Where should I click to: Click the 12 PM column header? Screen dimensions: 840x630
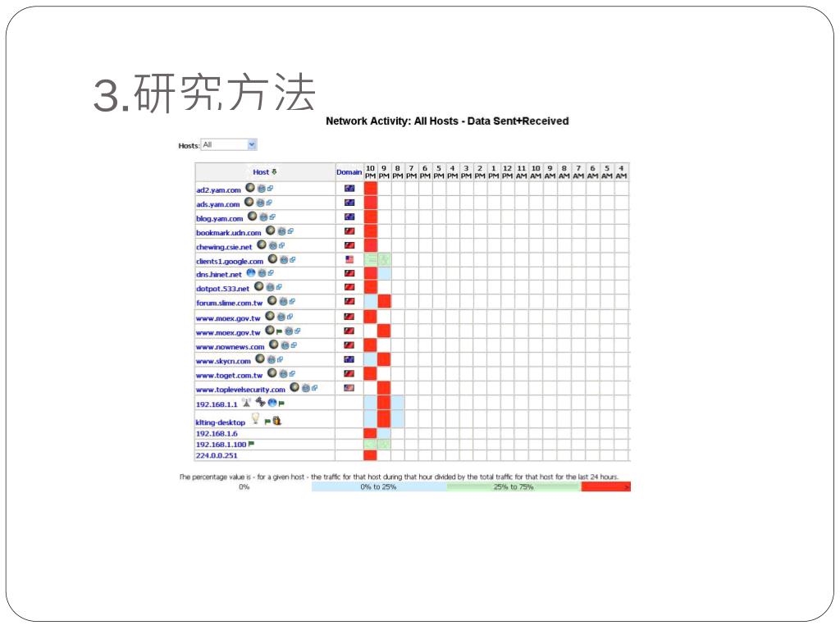(x=507, y=172)
